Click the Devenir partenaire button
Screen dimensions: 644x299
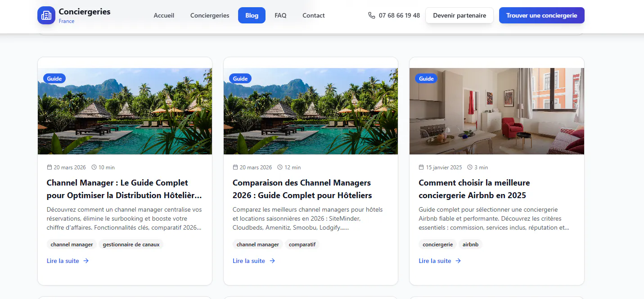459,15
